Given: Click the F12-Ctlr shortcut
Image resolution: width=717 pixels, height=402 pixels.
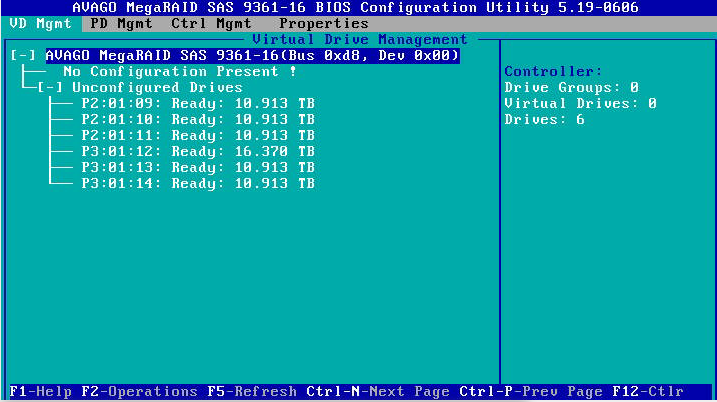Looking at the screenshot, I should [648, 392].
